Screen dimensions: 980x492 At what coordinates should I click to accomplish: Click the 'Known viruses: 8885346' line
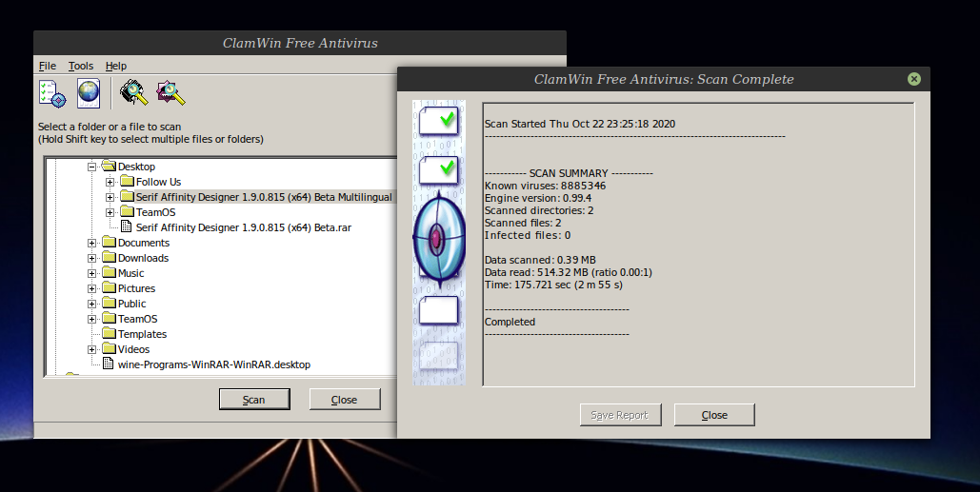coord(545,186)
